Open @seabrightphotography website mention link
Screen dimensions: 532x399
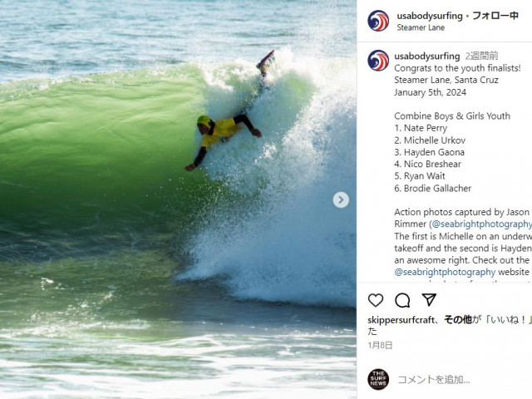[x=445, y=272]
